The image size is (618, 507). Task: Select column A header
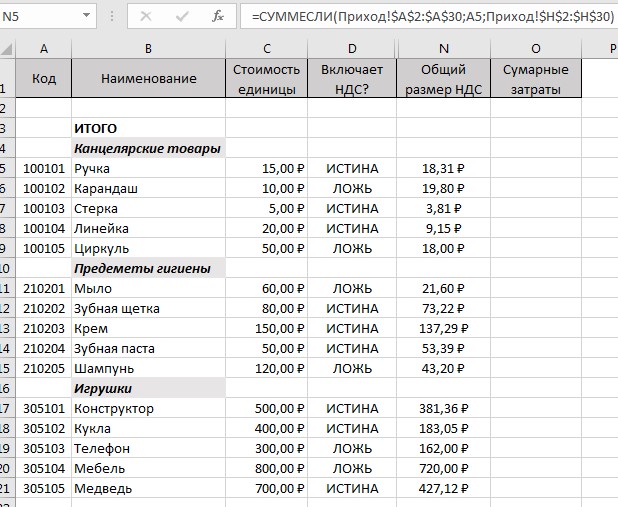click(x=44, y=49)
